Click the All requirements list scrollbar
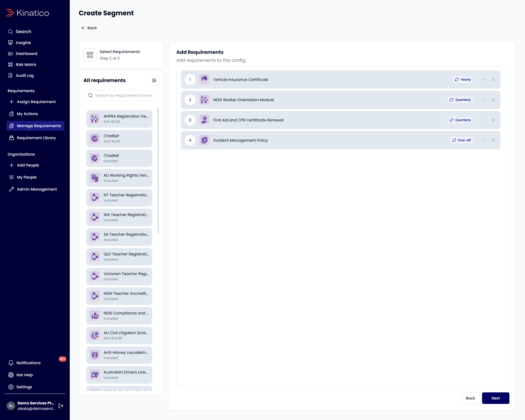 pyautogui.click(x=158, y=171)
